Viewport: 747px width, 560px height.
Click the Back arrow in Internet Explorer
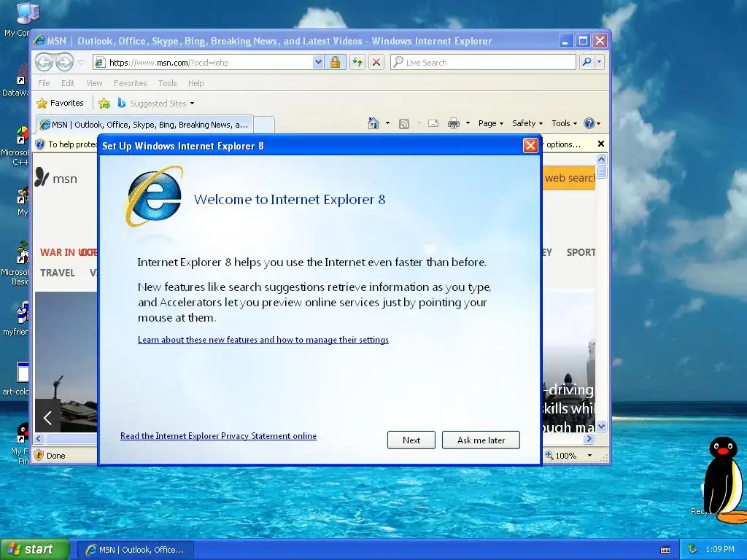coord(44,63)
